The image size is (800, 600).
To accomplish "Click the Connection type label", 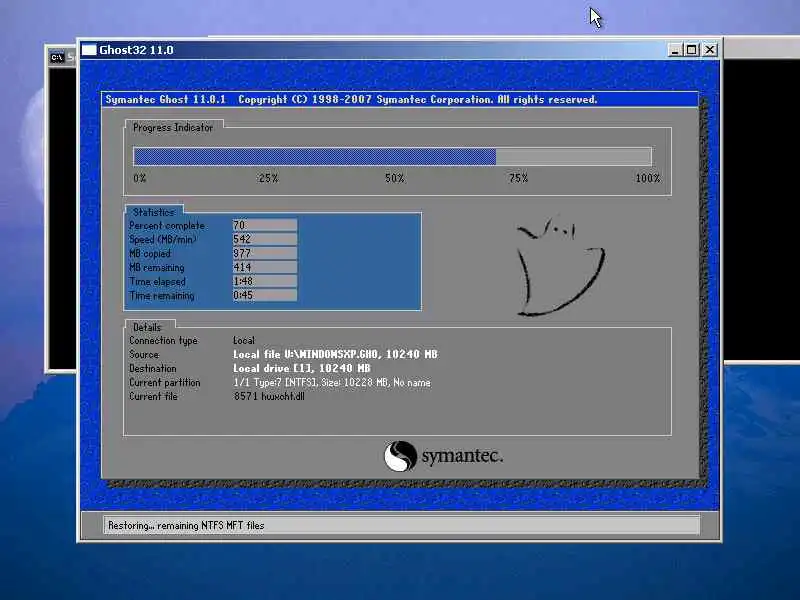I will point(163,340).
